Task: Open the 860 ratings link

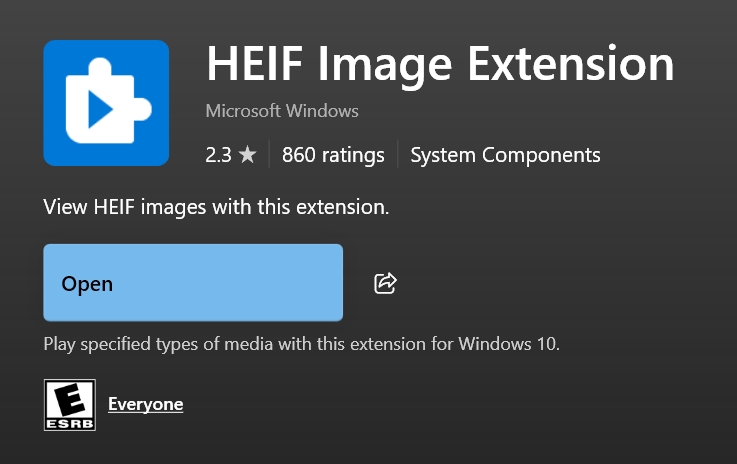Action: tap(333, 155)
